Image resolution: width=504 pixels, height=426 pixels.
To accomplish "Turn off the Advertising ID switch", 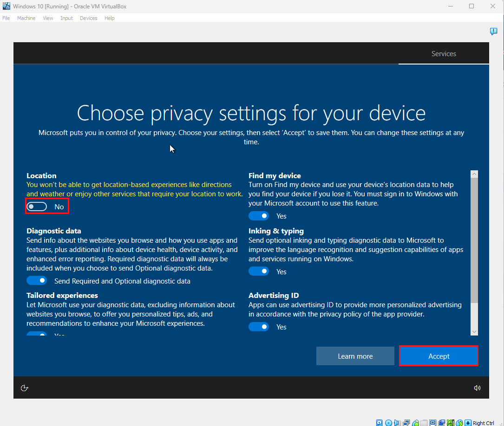I will pos(259,327).
